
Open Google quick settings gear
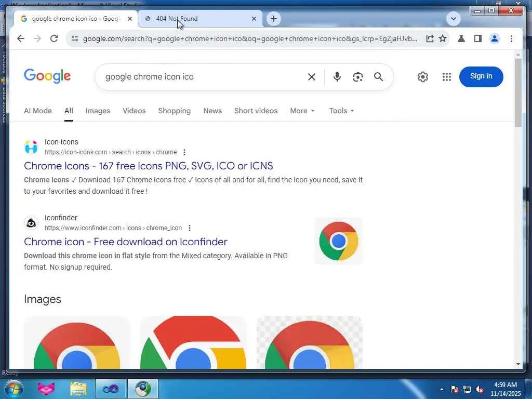coord(423,77)
